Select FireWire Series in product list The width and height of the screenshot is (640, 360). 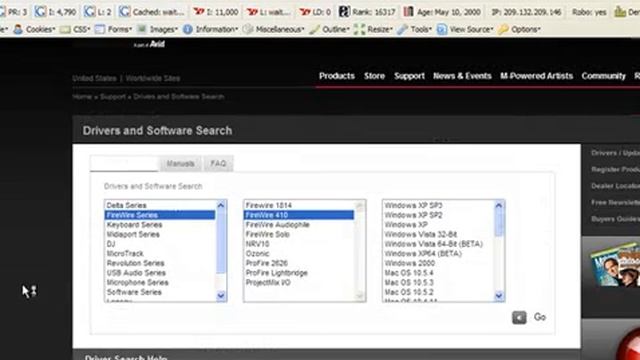(160, 215)
